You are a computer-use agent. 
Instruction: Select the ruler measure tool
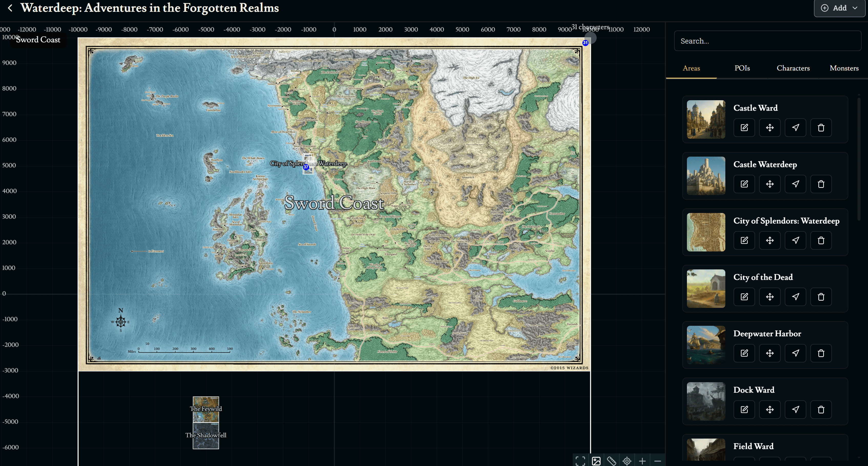pos(612,461)
